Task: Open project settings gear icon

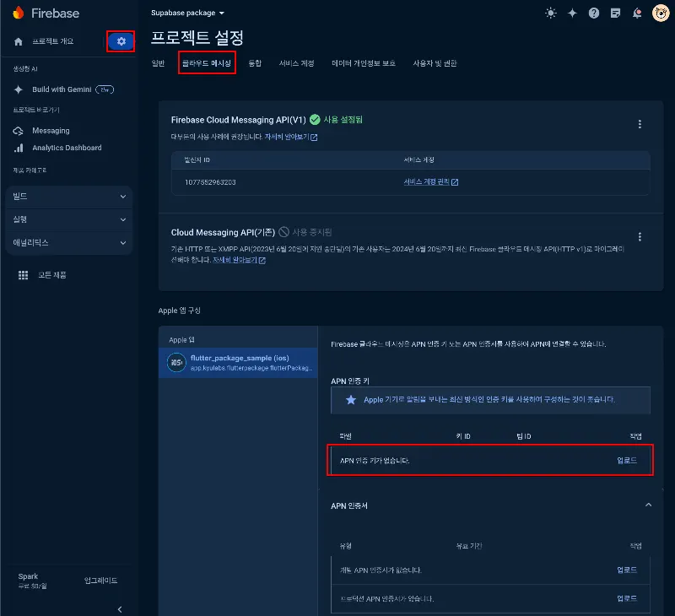Action: tap(121, 41)
